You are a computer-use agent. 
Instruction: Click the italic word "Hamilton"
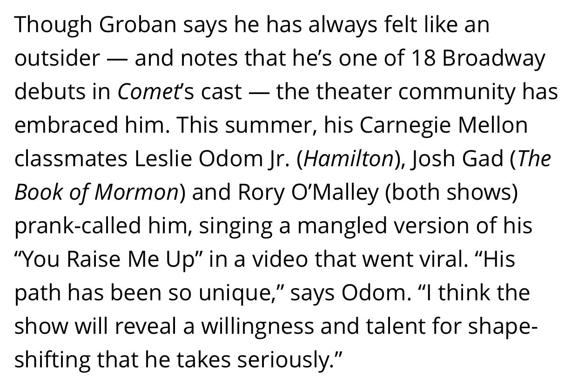click(x=348, y=159)
